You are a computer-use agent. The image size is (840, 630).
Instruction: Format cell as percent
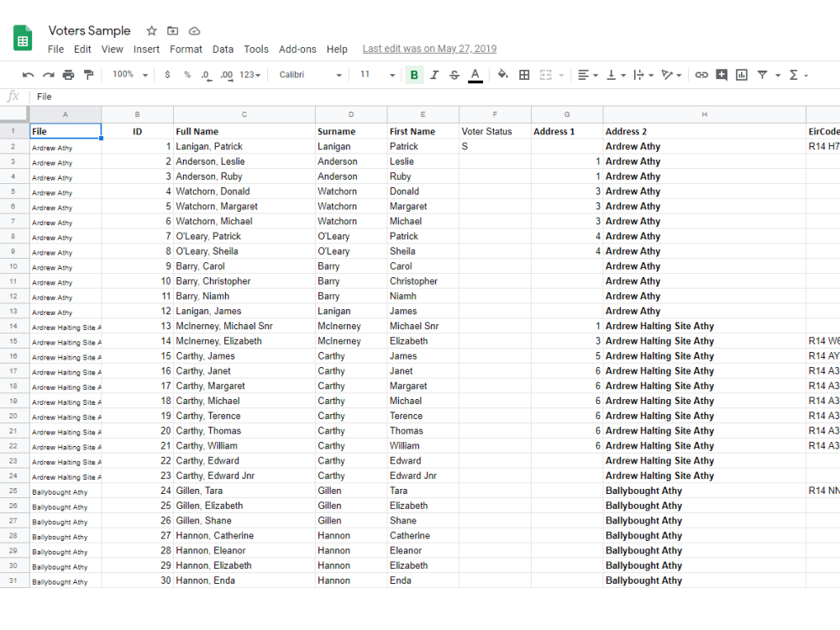(187, 75)
